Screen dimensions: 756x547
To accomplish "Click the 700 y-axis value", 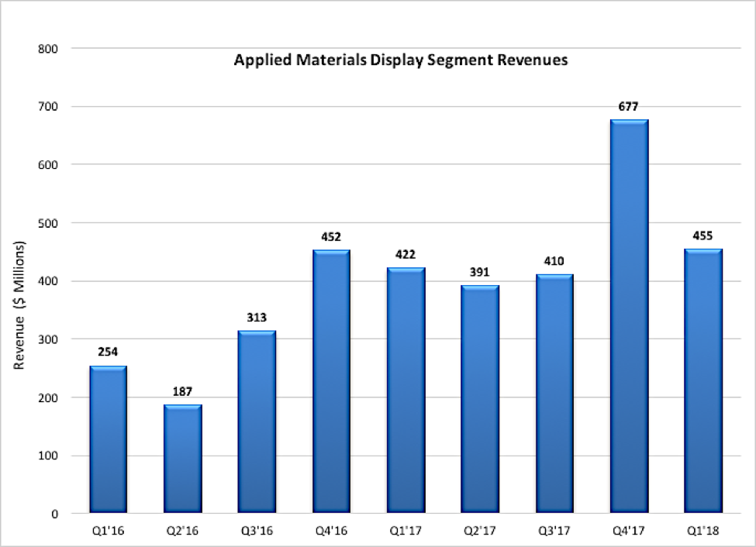I will pos(48,107).
